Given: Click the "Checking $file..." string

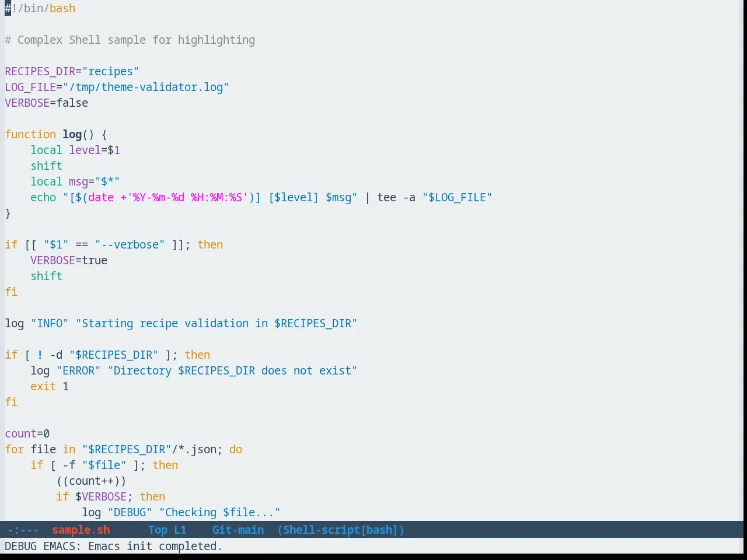Looking at the screenshot, I should pos(219,512).
